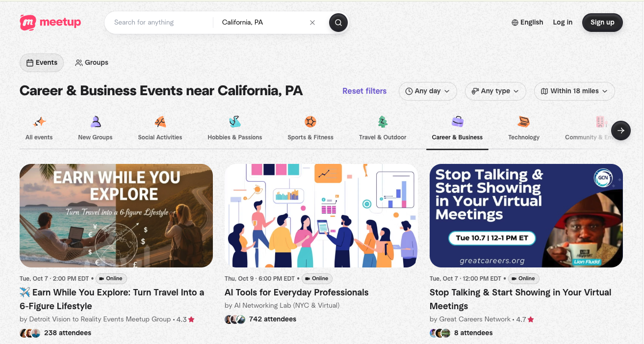Viewport: 644px width, 344px height.
Task: Open the Within 18 miles distance dropdown
Action: point(574,91)
